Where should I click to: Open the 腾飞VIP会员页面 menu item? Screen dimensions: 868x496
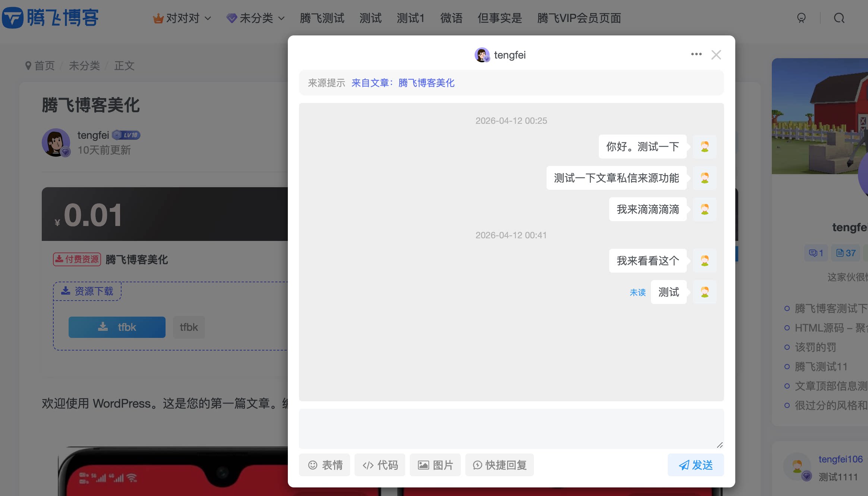[x=579, y=18]
